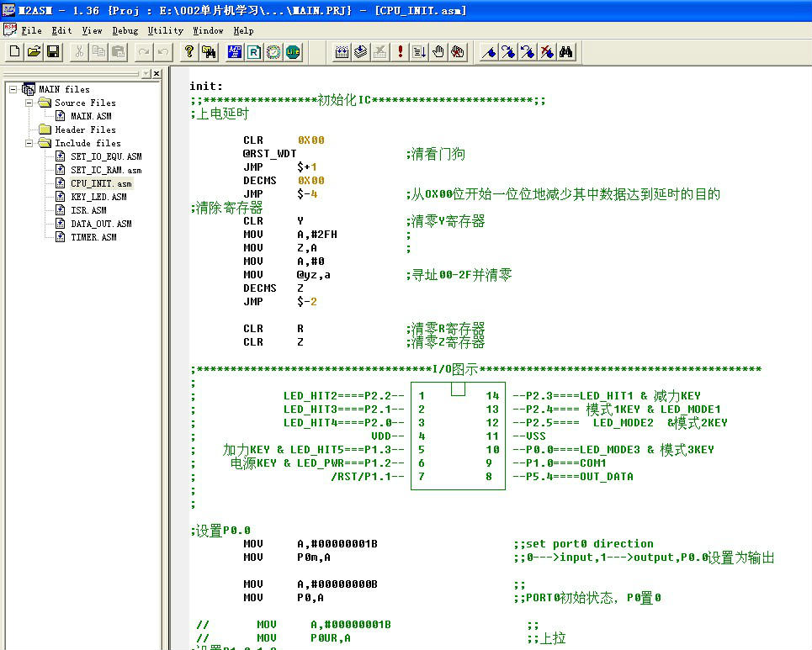
Task: Select KEY_LED.ASM in the file tree
Action: pyautogui.click(x=98, y=197)
